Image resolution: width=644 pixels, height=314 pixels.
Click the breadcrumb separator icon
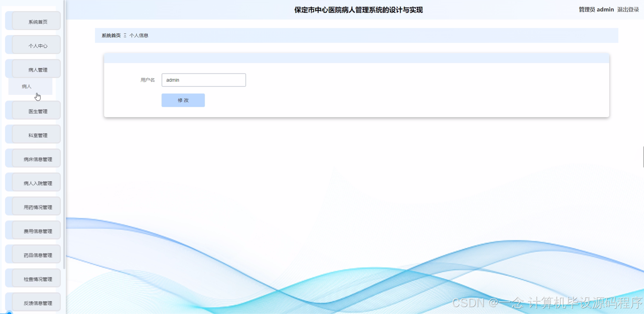click(125, 35)
